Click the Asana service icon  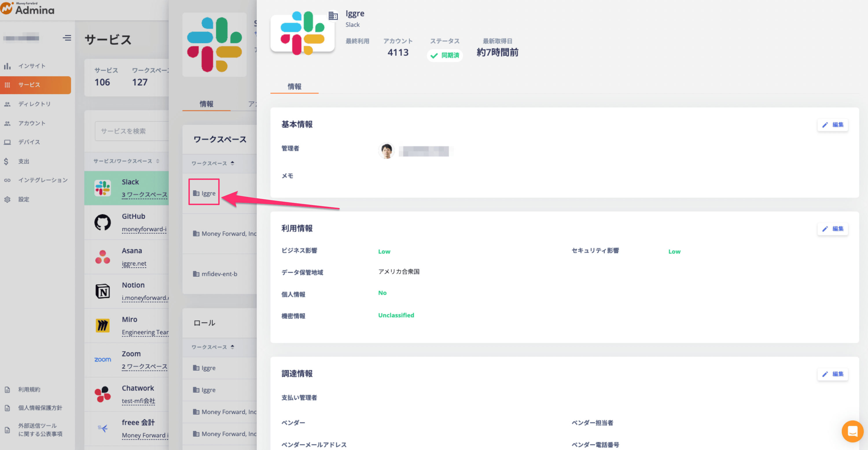[103, 257]
